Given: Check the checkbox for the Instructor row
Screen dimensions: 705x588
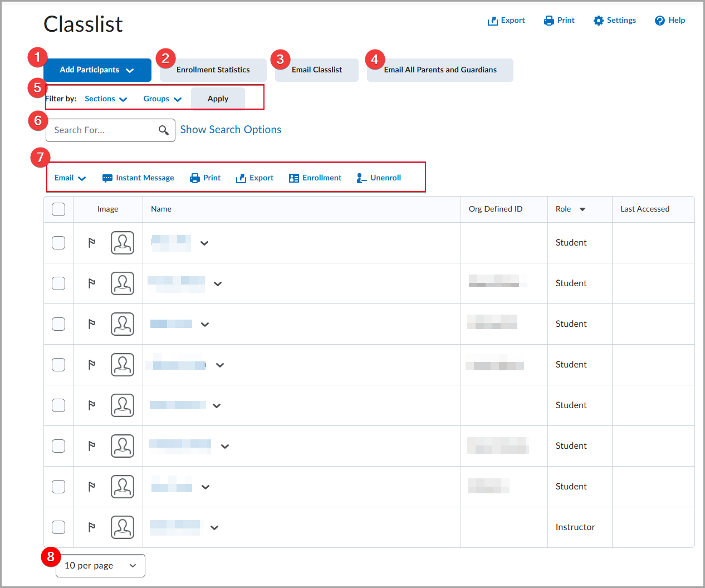Looking at the screenshot, I should (x=58, y=527).
